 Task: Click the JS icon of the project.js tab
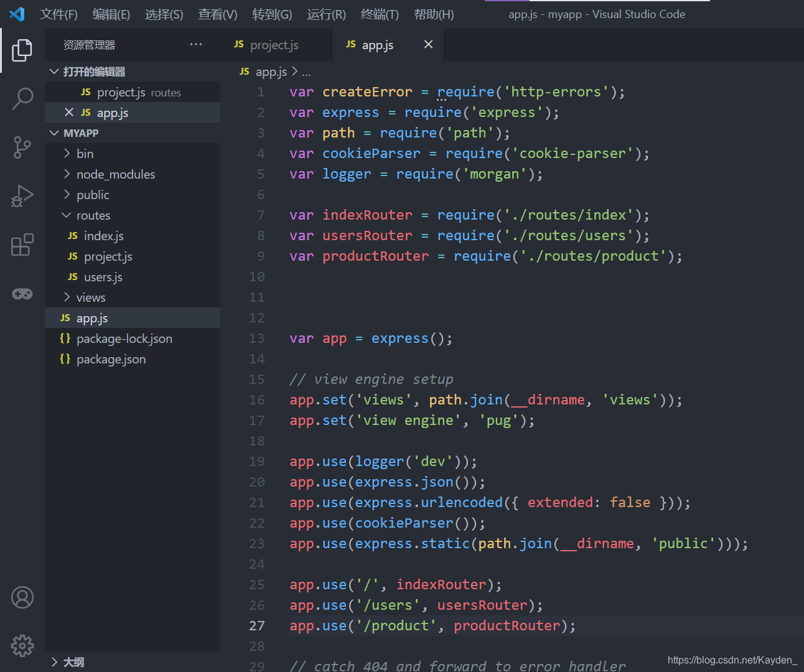coord(239,44)
